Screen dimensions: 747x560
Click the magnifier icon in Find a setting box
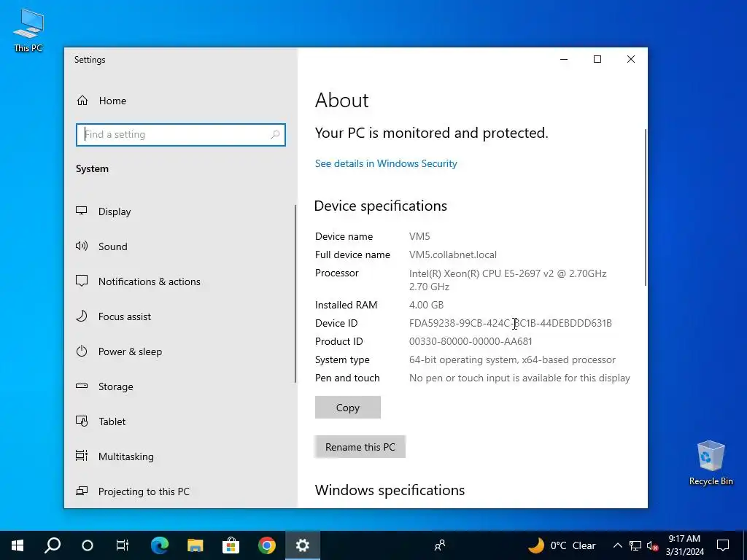click(x=275, y=135)
